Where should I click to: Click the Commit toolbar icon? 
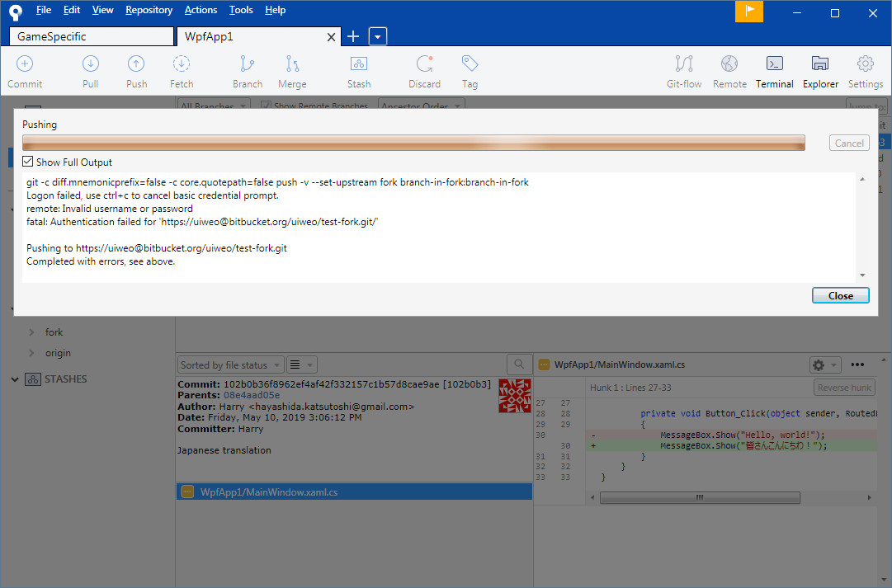25,64
